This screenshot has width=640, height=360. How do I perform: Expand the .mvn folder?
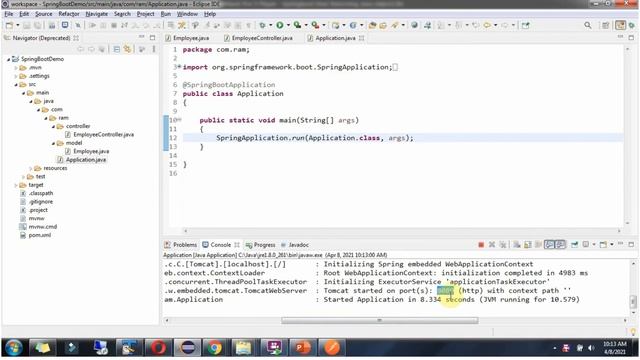(16, 68)
